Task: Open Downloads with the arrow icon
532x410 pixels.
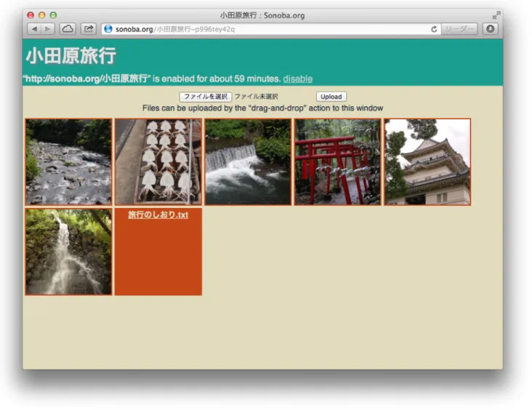Action: pyautogui.click(x=491, y=29)
